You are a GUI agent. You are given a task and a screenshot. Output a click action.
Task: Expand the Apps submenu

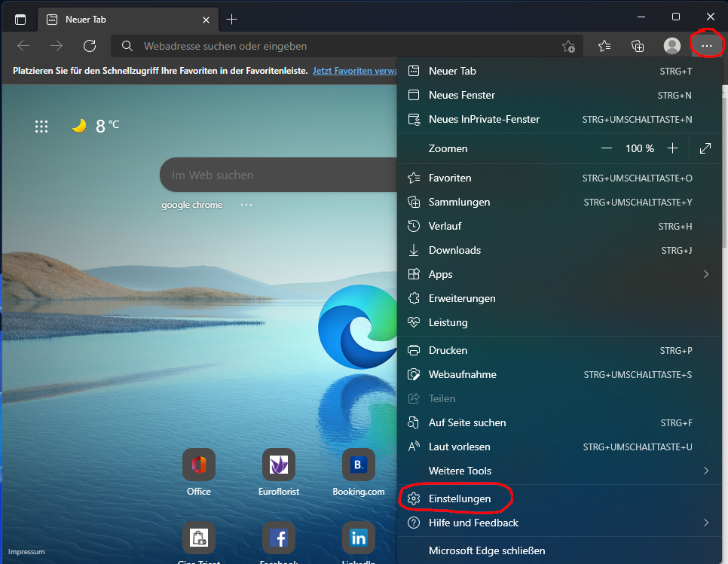pyautogui.click(x=705, y=274)
